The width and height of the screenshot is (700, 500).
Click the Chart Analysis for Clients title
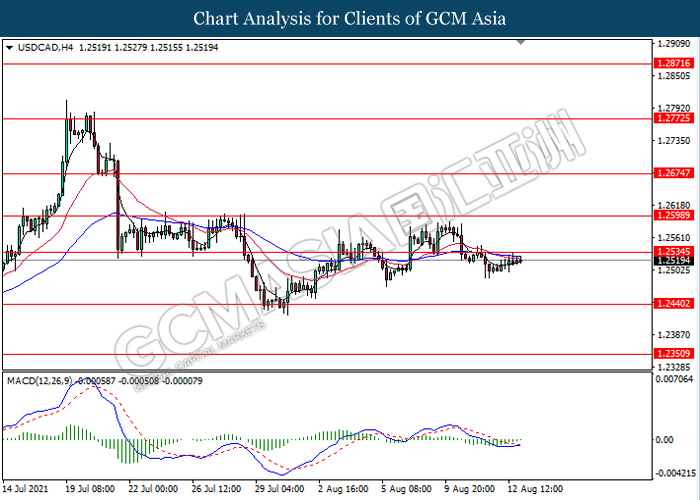(x=350, y=18)
